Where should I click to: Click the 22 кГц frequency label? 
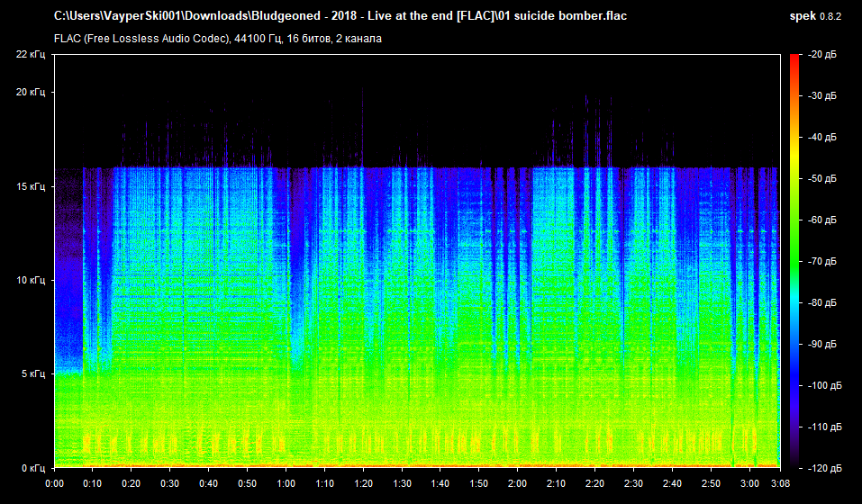pos(31,54)
